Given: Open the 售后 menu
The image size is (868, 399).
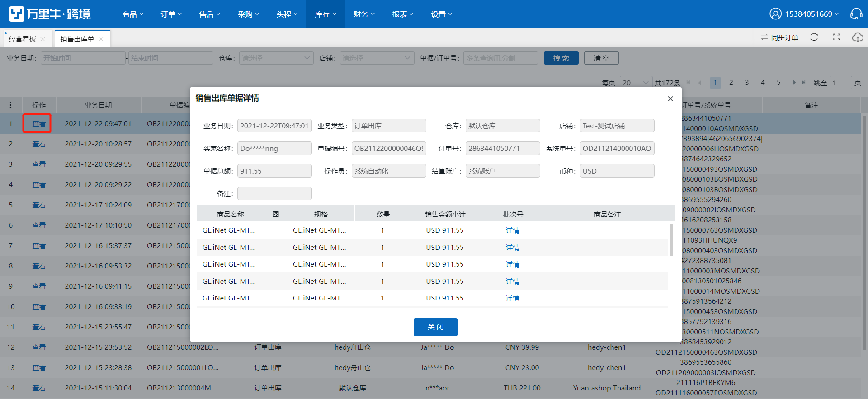Looking at the screenshot, I should pyautogui.click(x=210, y=14).
